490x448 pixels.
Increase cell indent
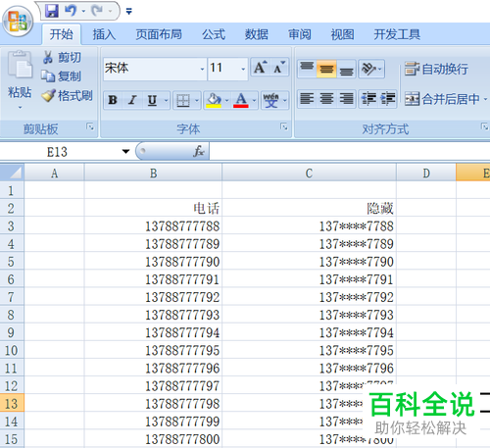pos(387,99)
